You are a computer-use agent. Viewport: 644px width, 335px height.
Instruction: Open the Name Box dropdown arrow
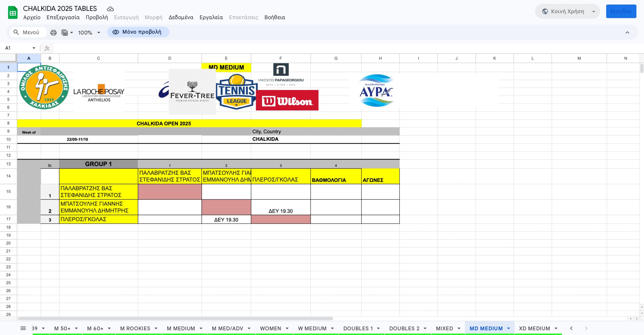point(34,48)
